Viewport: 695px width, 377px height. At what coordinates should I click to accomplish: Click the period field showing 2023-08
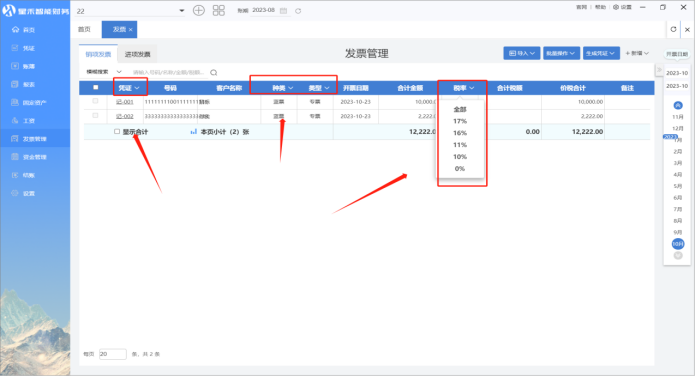pos(264,10)
